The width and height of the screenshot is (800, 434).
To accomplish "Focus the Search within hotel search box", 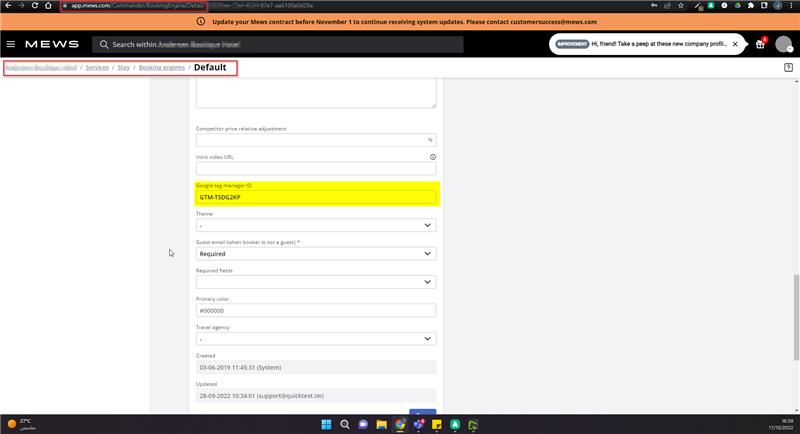I will point(265,45).
